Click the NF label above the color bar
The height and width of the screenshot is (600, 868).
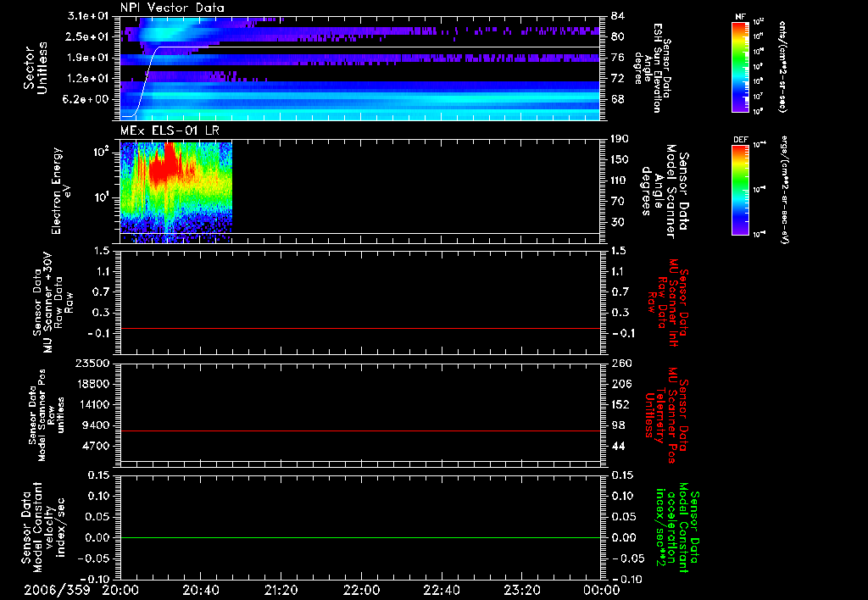[740, 17]
